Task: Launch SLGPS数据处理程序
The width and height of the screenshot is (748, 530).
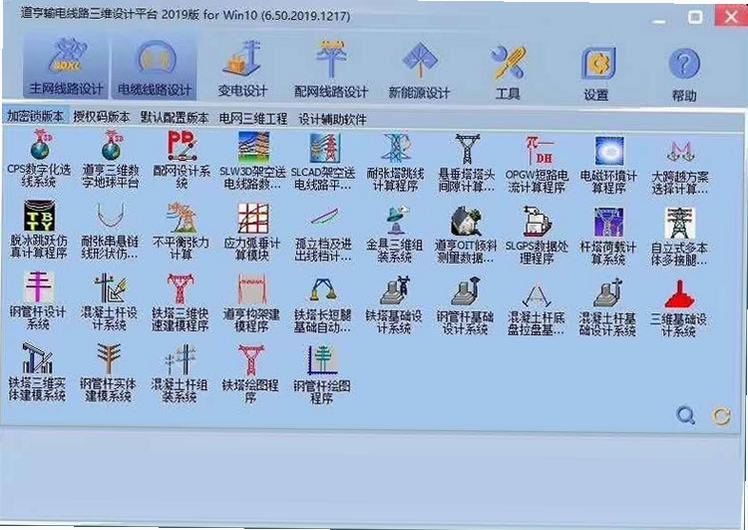Action: point(537,236)
